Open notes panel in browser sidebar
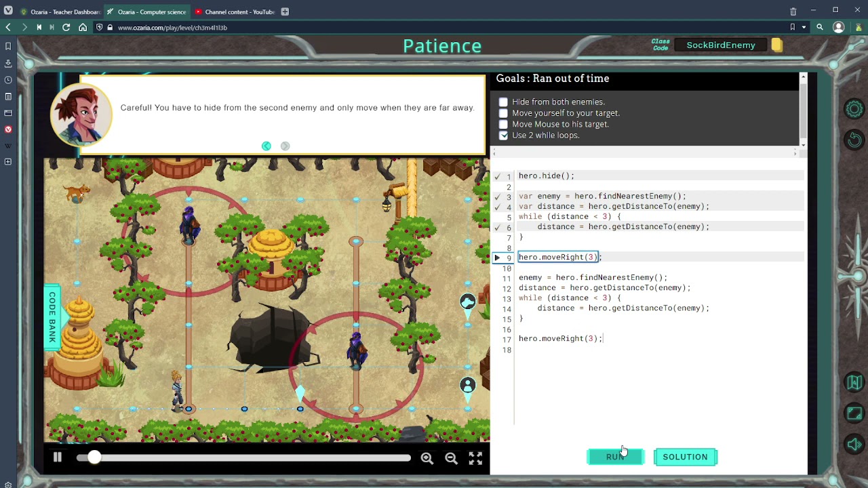 click(x=8, y=96)
